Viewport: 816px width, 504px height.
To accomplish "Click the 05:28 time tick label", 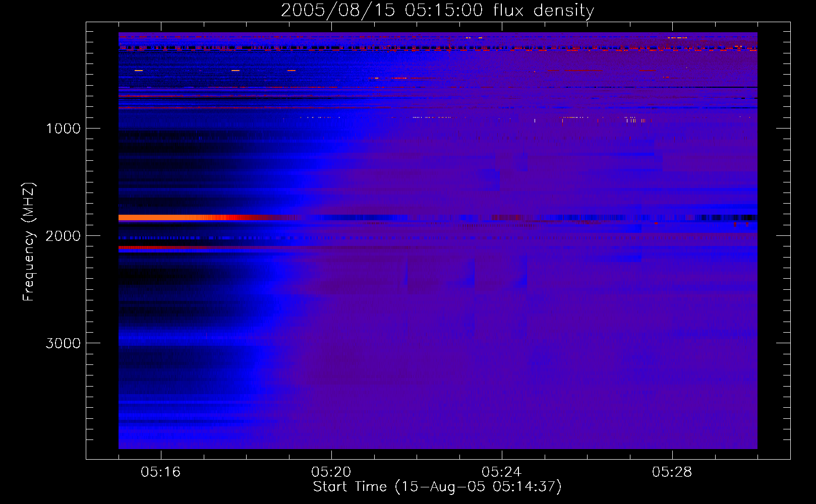I will coord(672,472).
